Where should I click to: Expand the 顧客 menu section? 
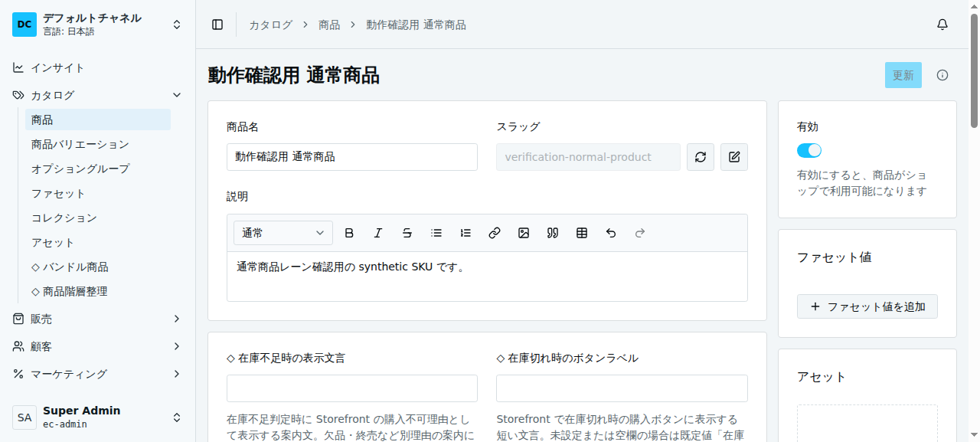coord(98,346)
